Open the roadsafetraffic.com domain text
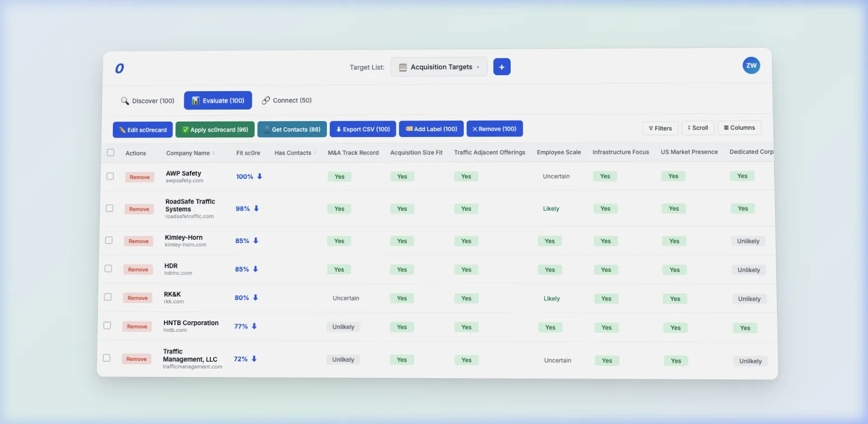868x424 pixels. pos(190,217)
